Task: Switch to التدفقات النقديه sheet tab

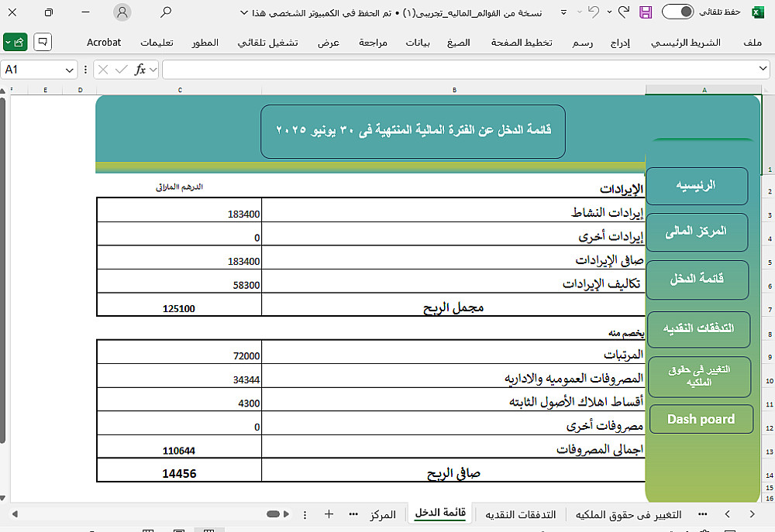Action: click(x=521, y=515)
